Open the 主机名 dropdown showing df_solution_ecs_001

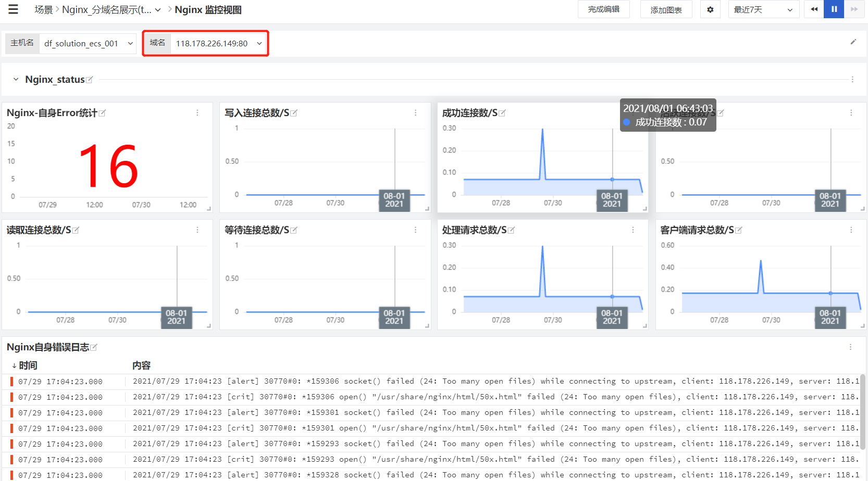click(88, 43)
